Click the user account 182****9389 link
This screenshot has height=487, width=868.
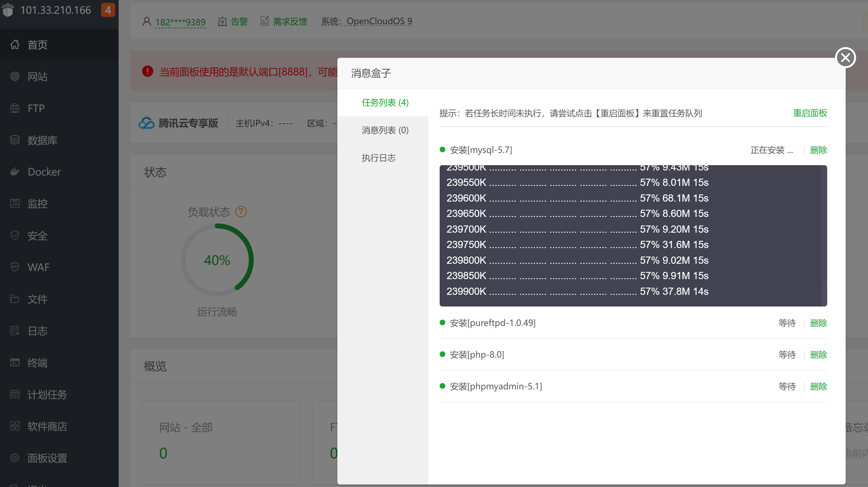180,22
